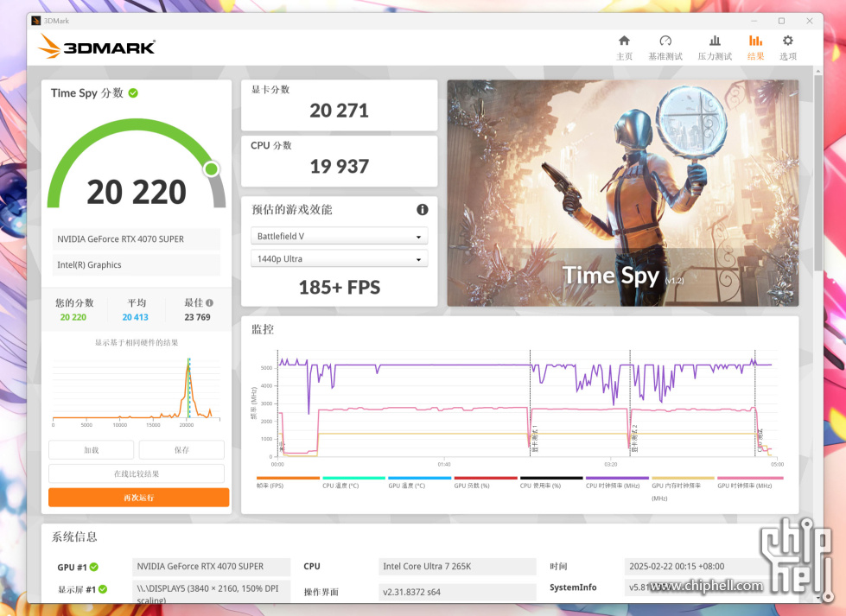Toggle the GPU 温度 legend series
Viewport: 846px width, 616px height.
coord(420,482)
